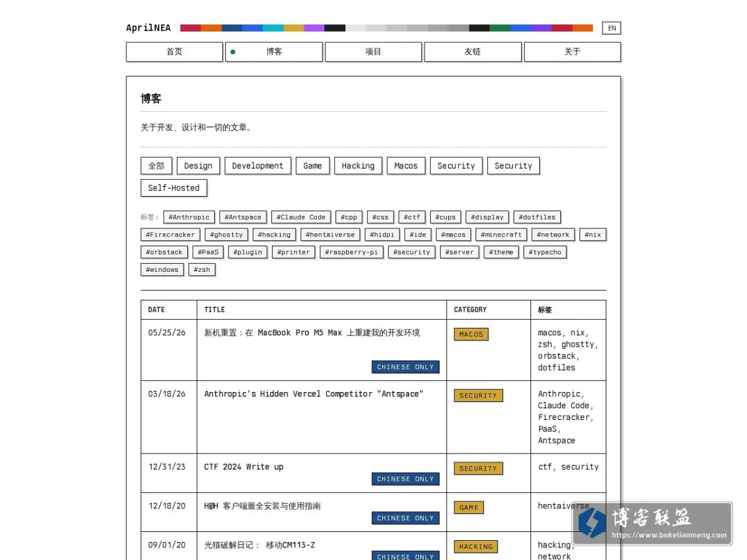Open the CTF 2024 Write up post
The height and width of the screenshot is (560, 747).
tap(243, 467)
